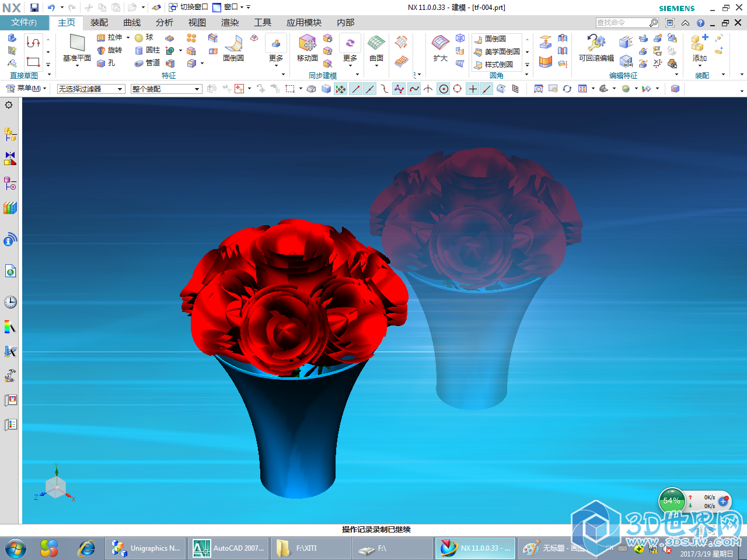
Task: Click the Add Component (添加) icon
Action: point(700,48)
